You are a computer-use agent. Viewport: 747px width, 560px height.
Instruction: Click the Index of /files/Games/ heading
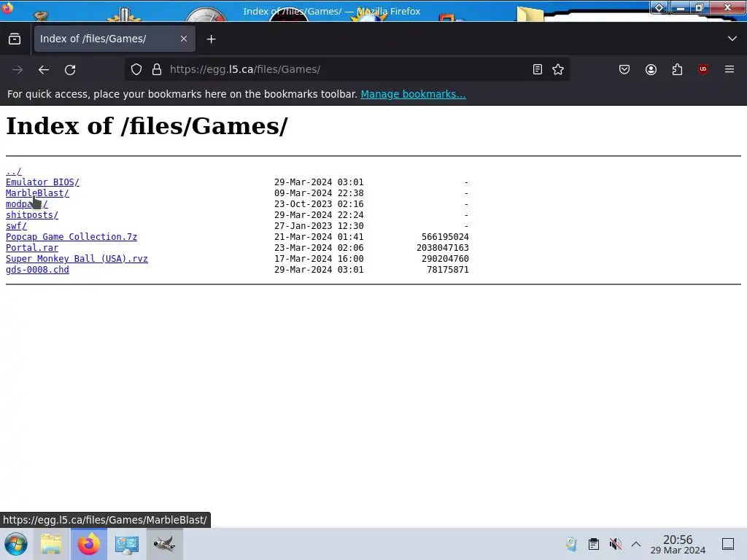pos(147,126)
